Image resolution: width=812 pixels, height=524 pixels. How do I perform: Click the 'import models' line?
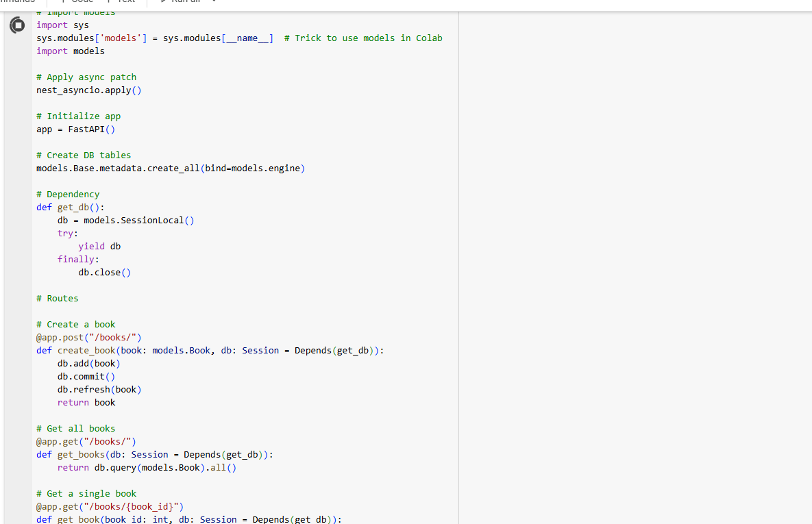[x=71, y=51]
